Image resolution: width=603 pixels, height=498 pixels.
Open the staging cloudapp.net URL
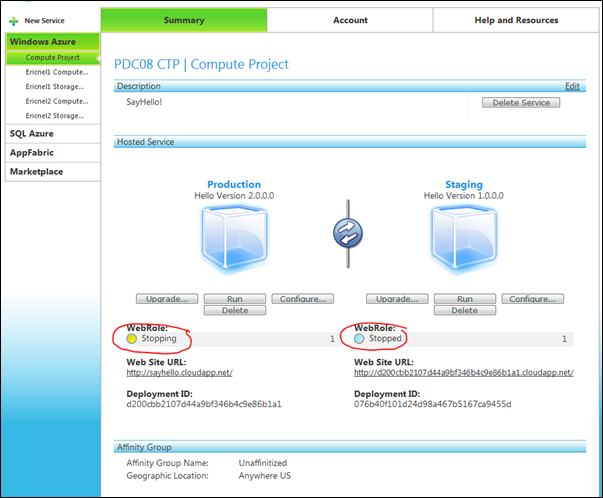(x=464, y=373)
